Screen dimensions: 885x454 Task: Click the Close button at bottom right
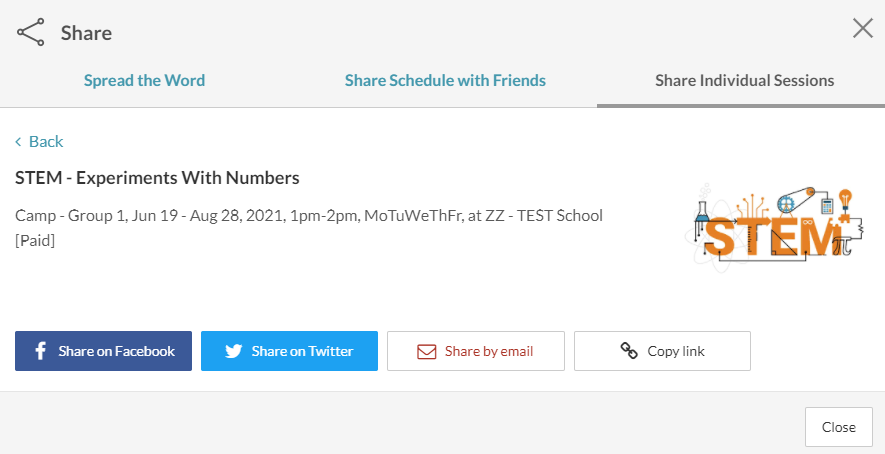(838, 427)
